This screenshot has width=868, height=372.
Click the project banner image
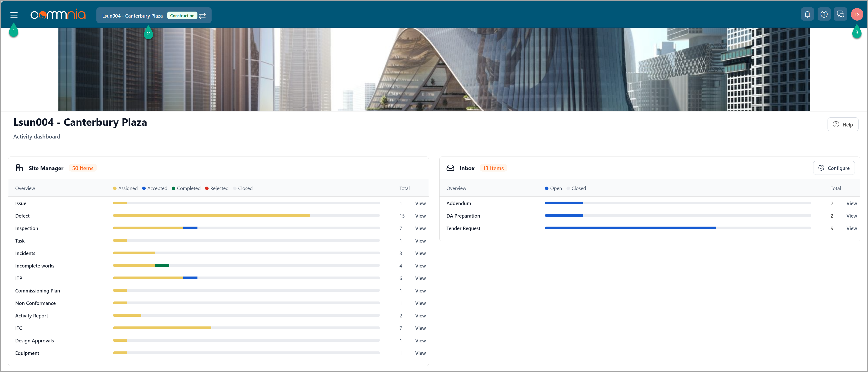click(434, 69)
